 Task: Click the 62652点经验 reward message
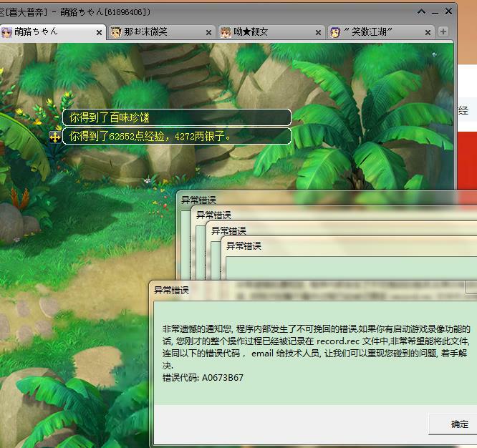coord(177,136)
